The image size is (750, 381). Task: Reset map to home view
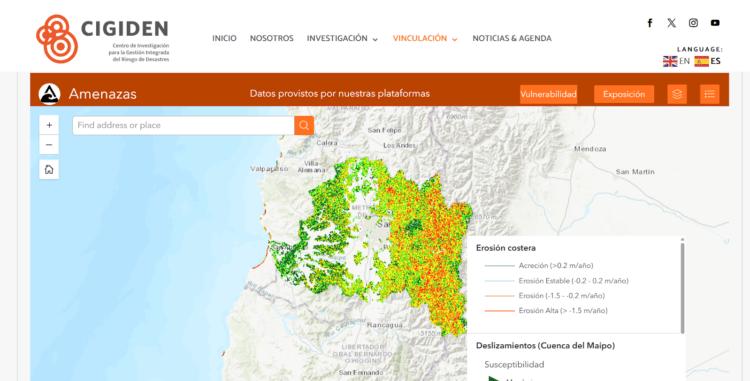49,170
